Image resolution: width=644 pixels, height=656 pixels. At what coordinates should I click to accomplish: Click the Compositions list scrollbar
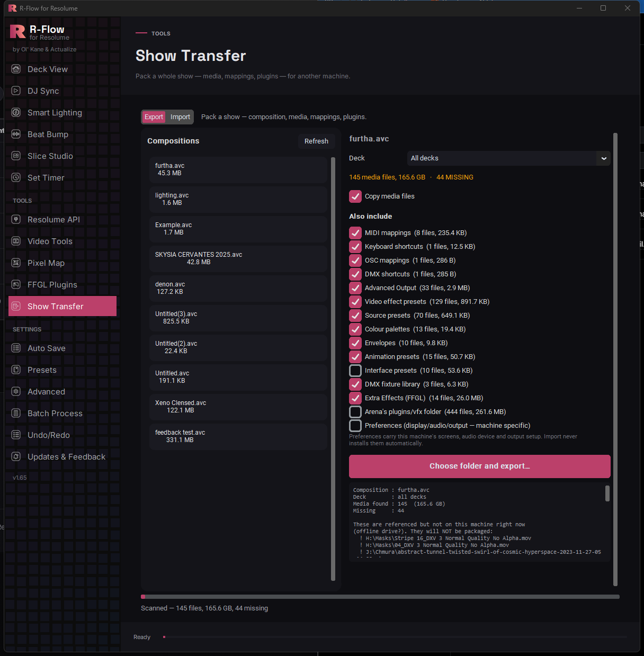click(x=333, y=369)
